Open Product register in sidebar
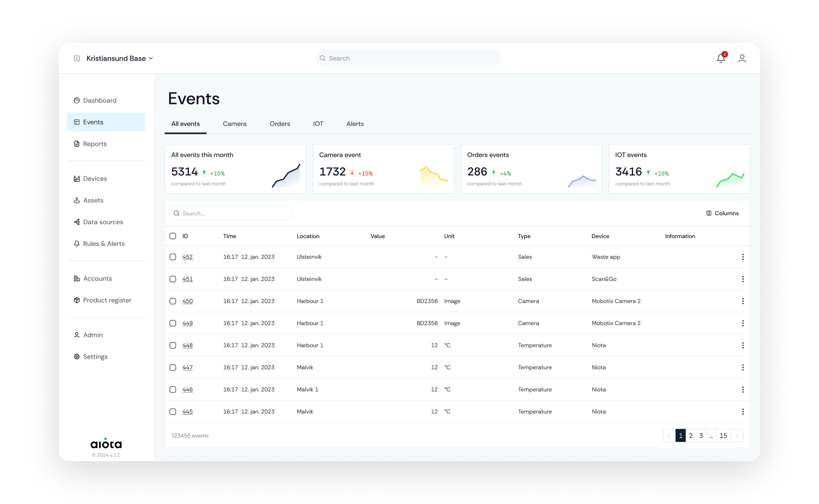The height and width of the screenshot is (504, 819). 106,300
